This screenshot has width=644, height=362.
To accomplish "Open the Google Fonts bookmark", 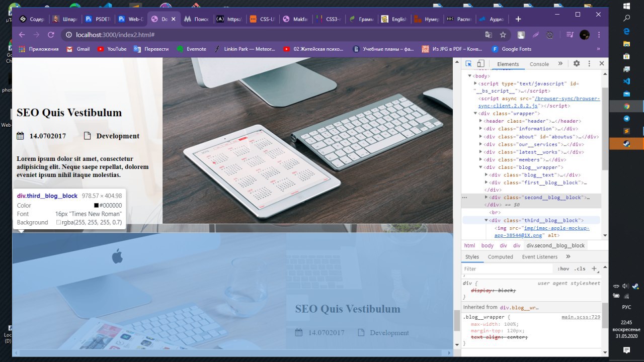I will coord(511,49).
